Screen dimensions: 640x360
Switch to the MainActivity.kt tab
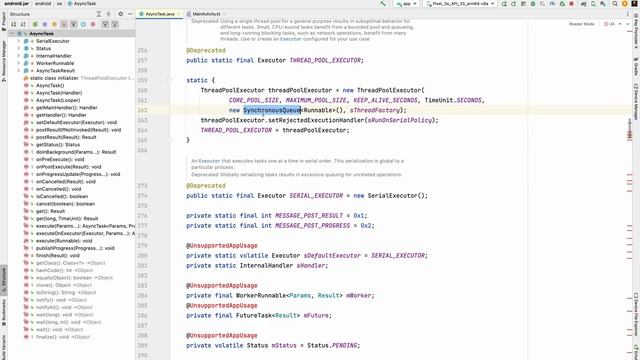(x=206, y=14)
